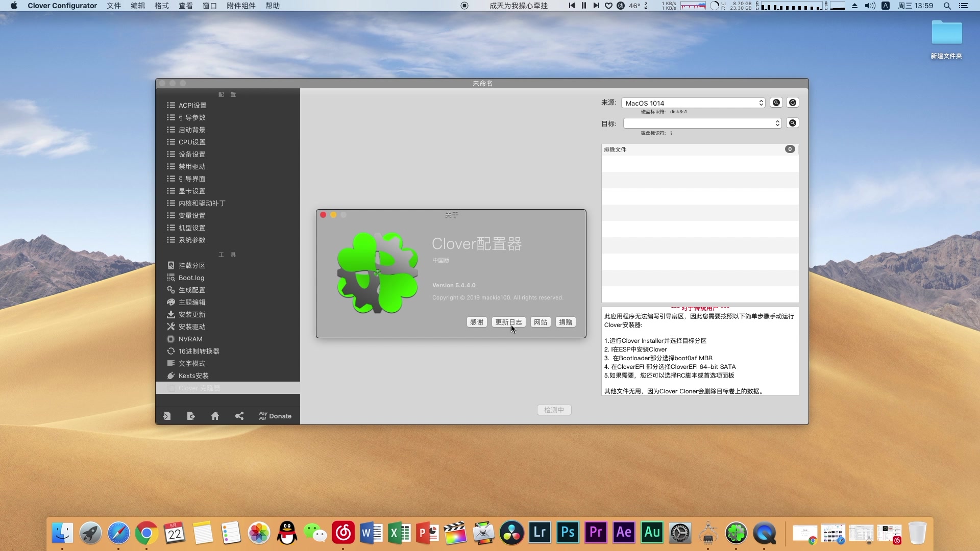
Task: Open the 目标 target volume dropdown
Action: (x=702, y=123)
